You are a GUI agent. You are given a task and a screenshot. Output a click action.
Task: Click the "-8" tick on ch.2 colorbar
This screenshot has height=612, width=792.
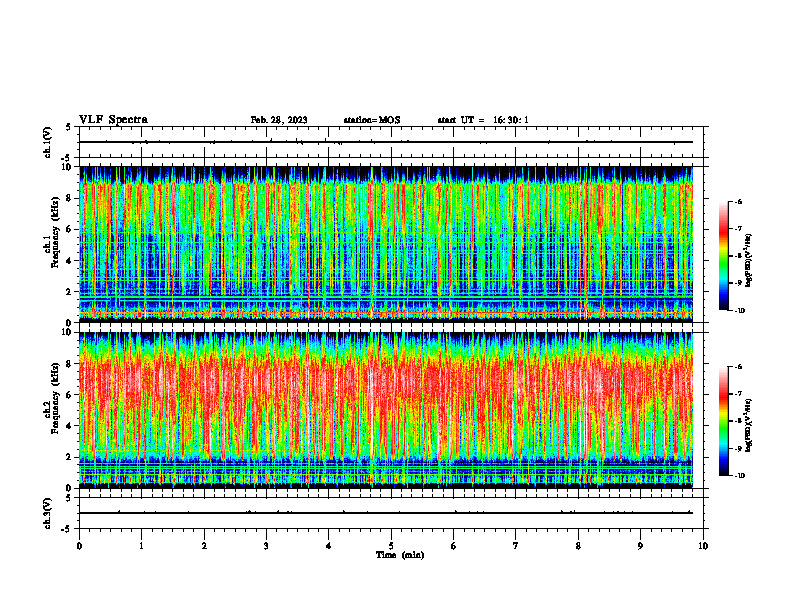point(739,421)
